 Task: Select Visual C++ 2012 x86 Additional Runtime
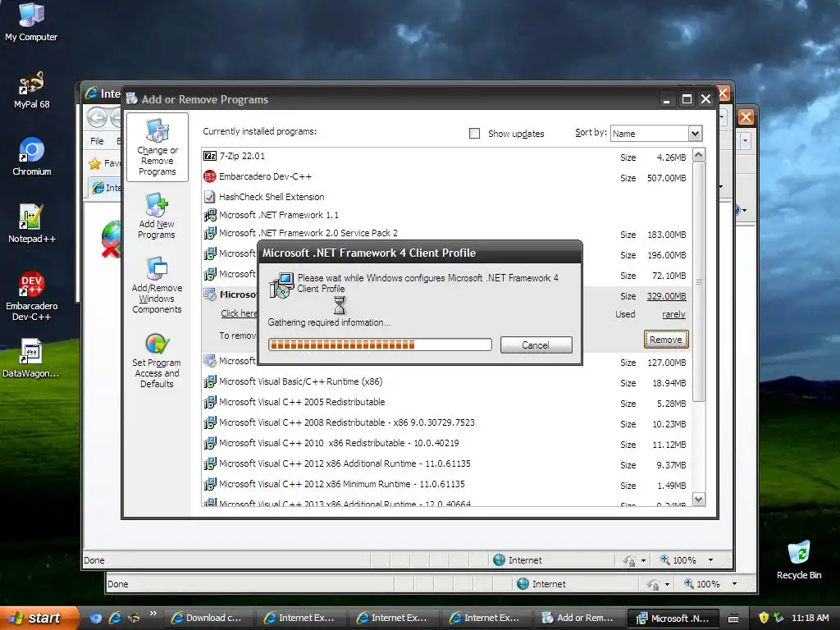pos(446,464)
